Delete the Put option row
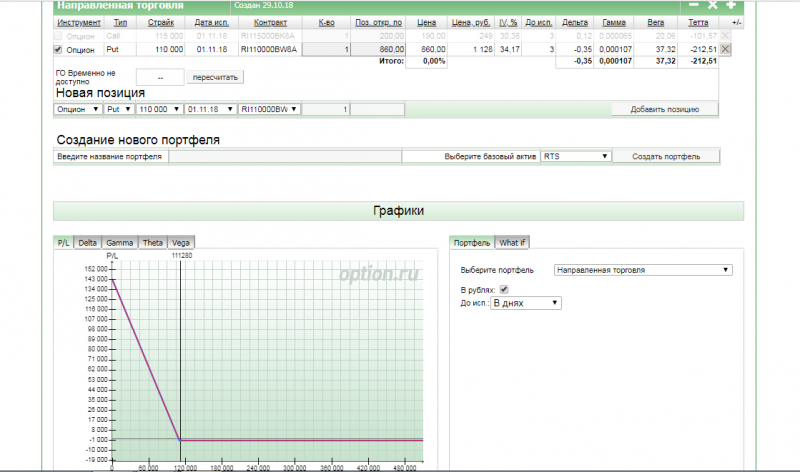800x472 pixels. (x=725, y=48)
